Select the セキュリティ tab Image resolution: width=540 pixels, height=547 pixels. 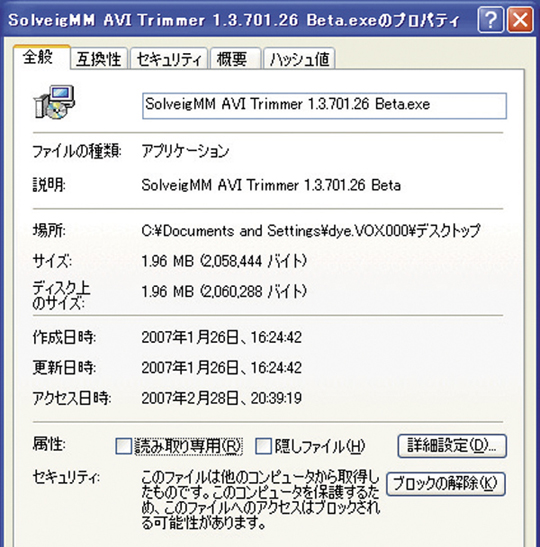pyautogui.click(x=169, y=59)
